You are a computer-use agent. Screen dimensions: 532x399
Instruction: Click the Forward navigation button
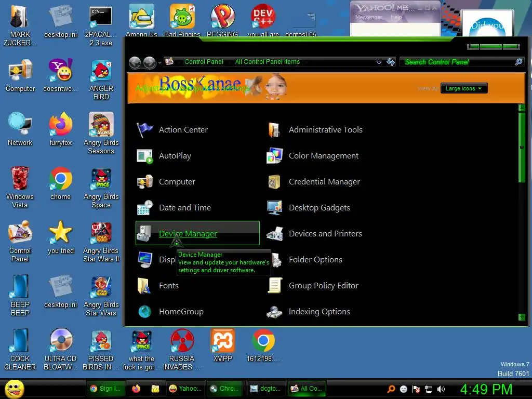[x=150, y=62]
